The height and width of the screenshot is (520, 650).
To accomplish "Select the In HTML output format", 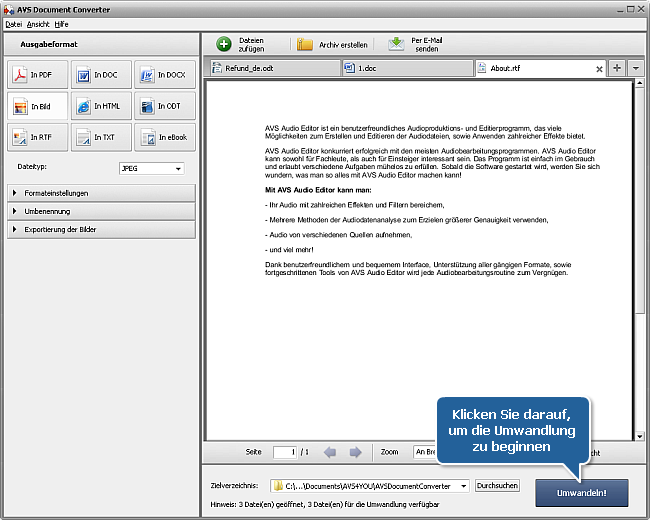I will click(x=101, y=106).
